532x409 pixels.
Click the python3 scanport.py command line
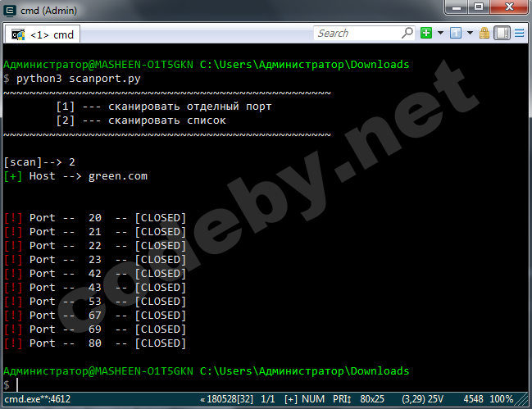[78, 79]
